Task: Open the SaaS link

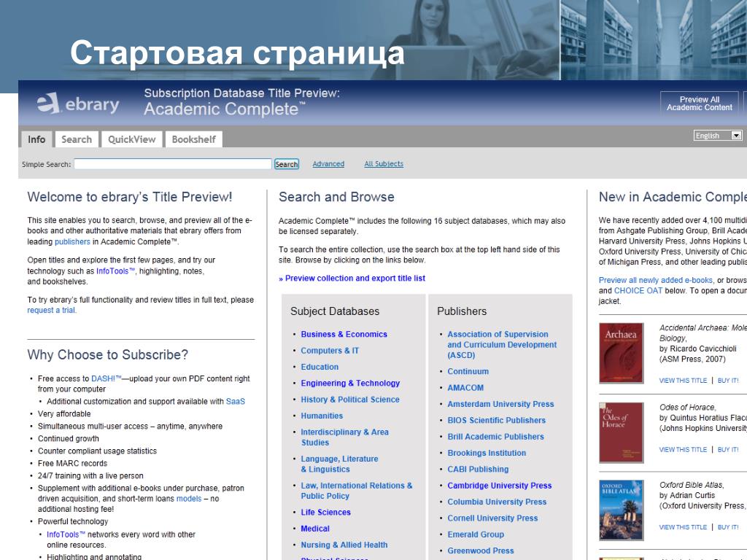Action: point(236,402)
